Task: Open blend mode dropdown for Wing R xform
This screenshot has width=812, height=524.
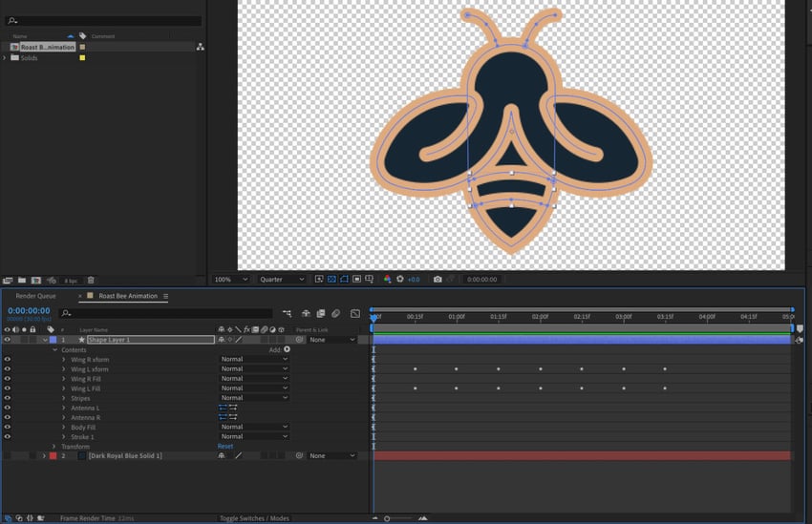Action: point(254,360)
